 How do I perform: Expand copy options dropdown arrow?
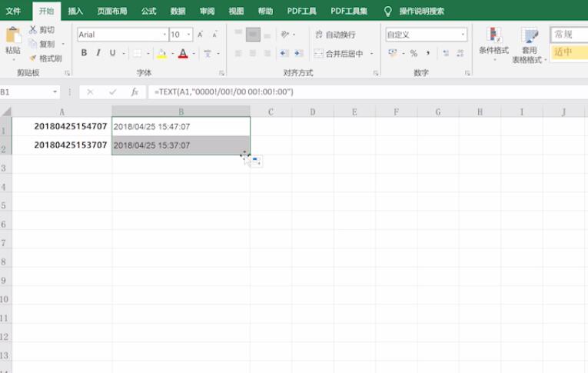point(63,45)
